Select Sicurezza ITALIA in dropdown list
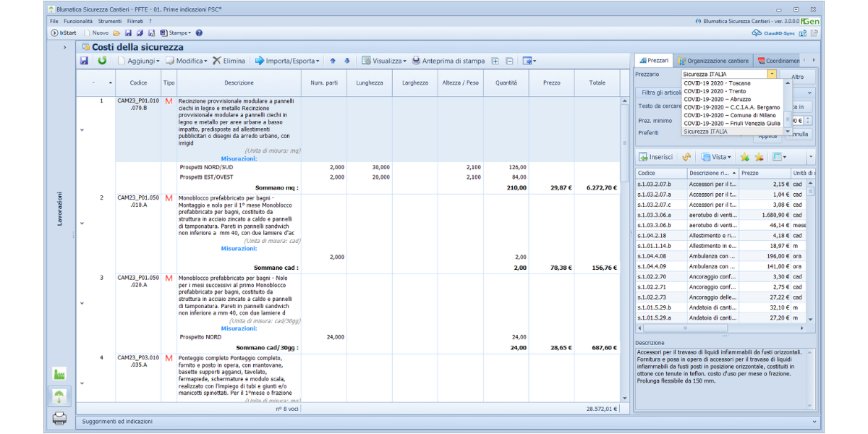 point(731,132)
